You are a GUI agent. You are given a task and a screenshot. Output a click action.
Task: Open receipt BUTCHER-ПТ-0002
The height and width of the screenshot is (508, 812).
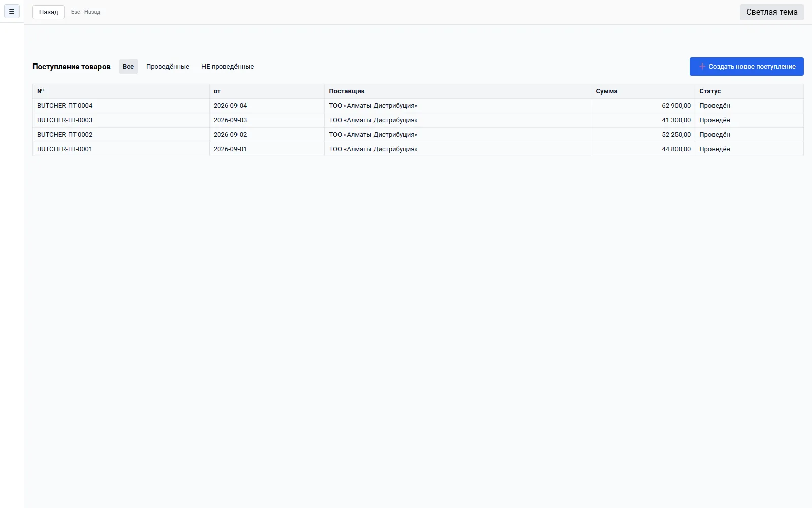(65, 135)
